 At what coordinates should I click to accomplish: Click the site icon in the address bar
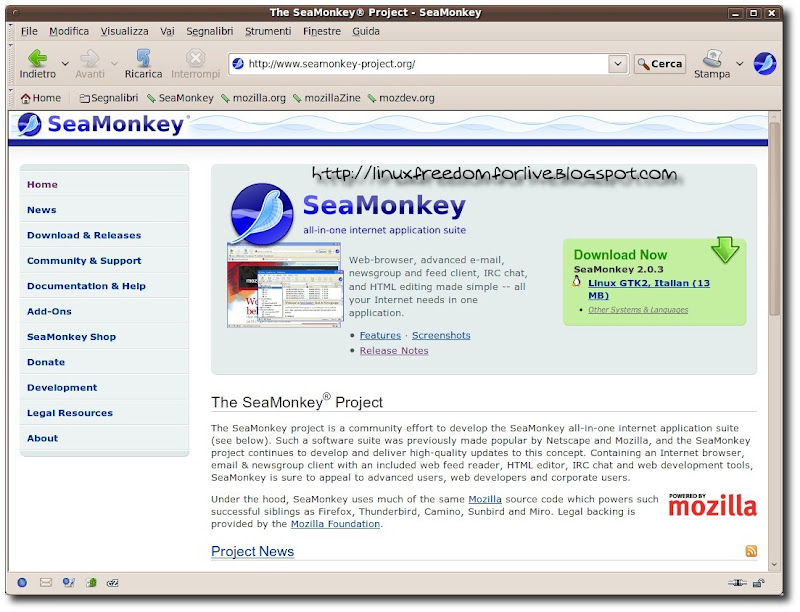[x=238, y=64]
